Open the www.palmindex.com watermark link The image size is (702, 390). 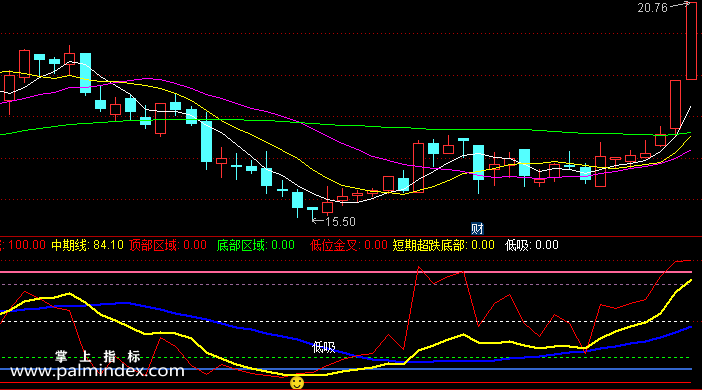tap(97, 371)
